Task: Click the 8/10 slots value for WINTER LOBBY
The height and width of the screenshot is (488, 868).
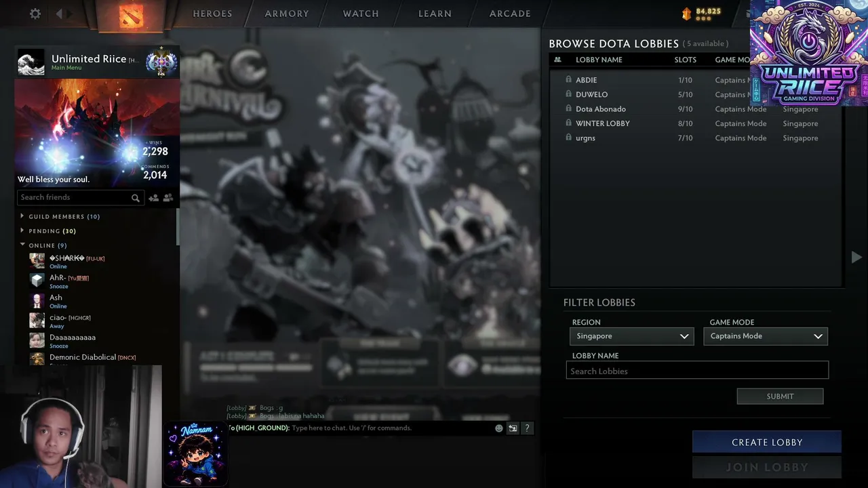Action: pos(686,123)
